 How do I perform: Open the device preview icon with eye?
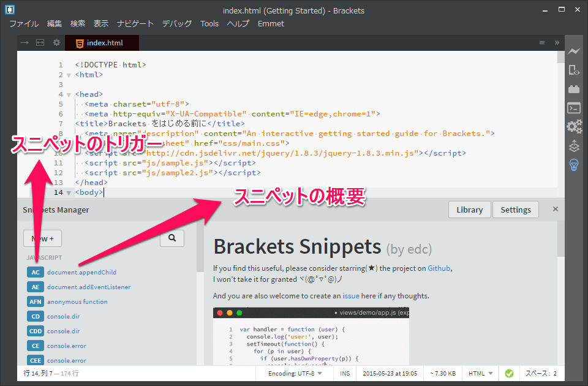tap(574, 70)
